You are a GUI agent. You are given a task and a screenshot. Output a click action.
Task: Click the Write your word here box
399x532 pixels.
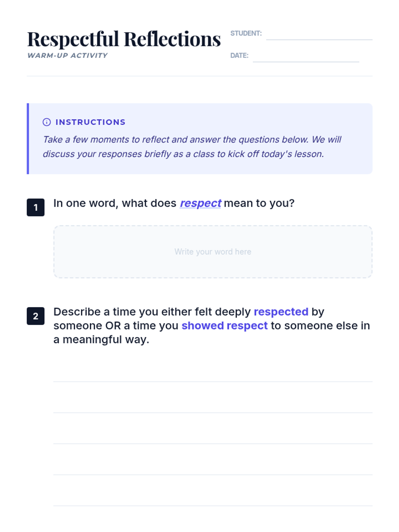click(x=213, y=252)
